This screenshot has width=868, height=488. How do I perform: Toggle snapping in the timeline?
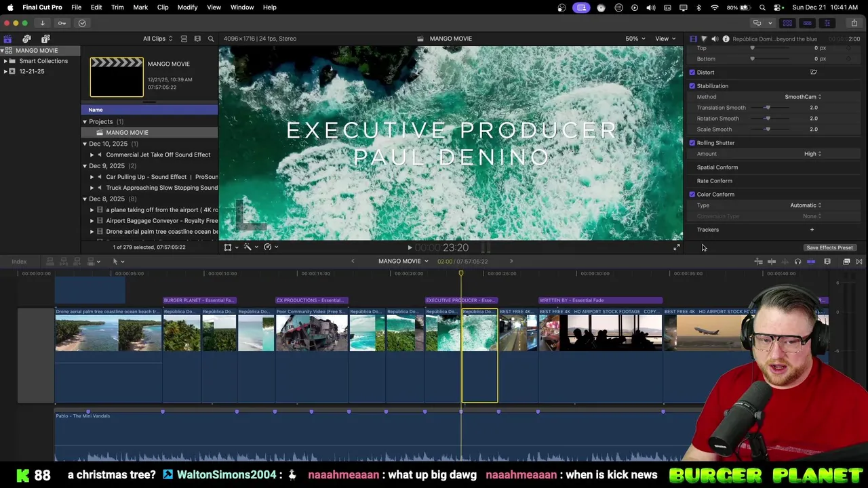pos(810,262)
